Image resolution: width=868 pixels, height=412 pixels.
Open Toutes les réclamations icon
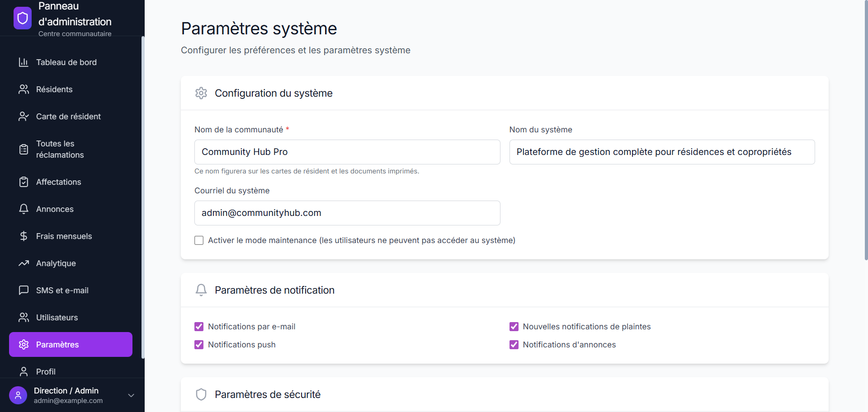click(24, 149)
